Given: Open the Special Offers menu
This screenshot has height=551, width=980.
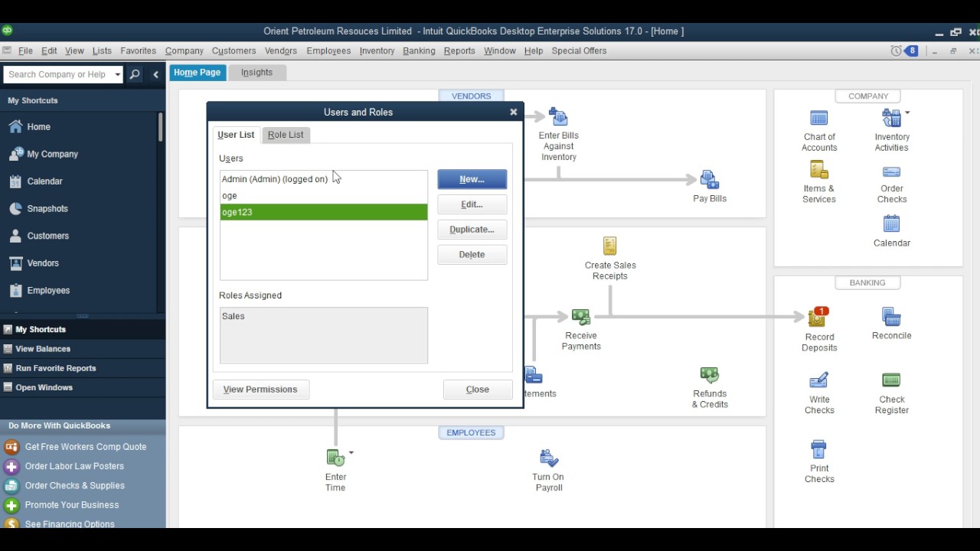Looking at the screenshot, I should [x=579, y=51].
